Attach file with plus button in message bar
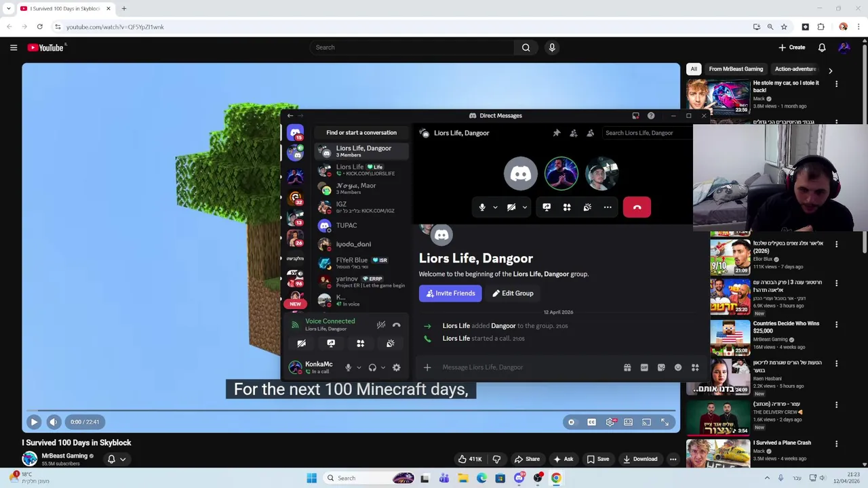This screenshot has width=868, height=488. pyautogui.click(x=427, y=367)
